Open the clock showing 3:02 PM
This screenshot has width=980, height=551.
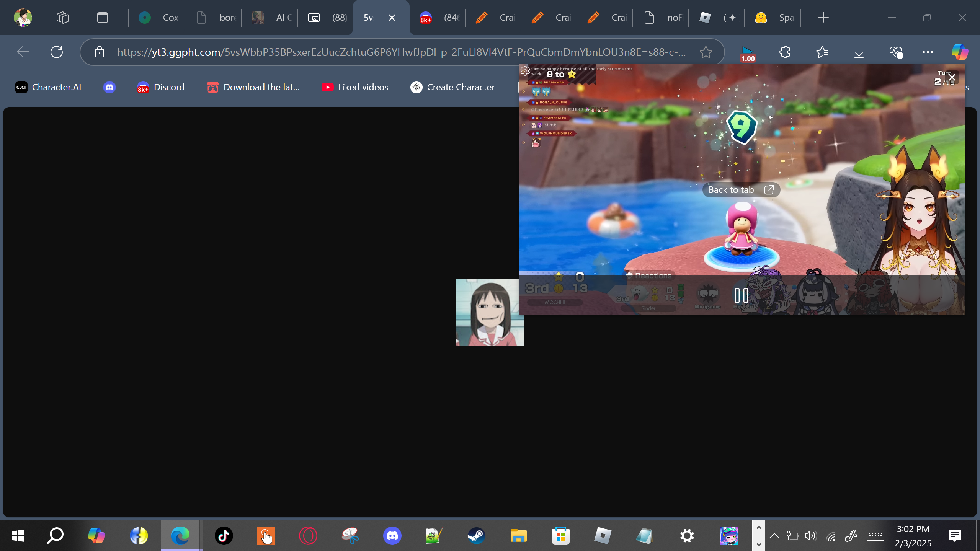pos(913,536)
